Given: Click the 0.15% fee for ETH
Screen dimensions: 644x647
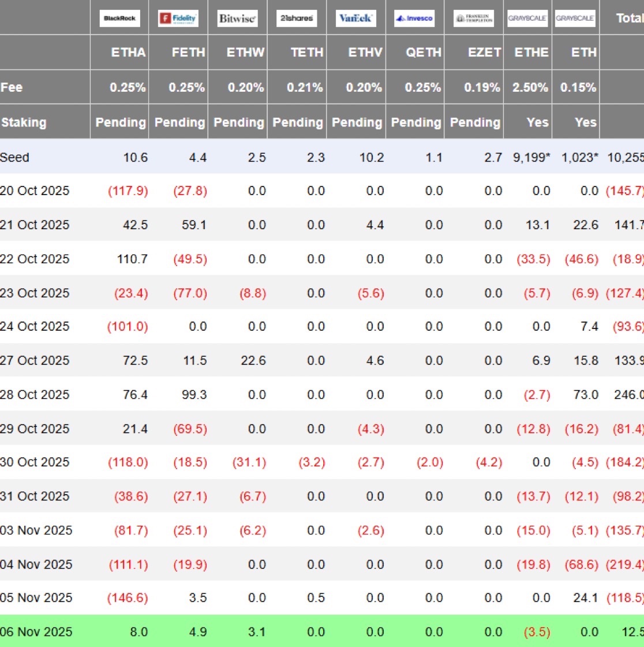Looking at the screenshot, I should point(578,88).
